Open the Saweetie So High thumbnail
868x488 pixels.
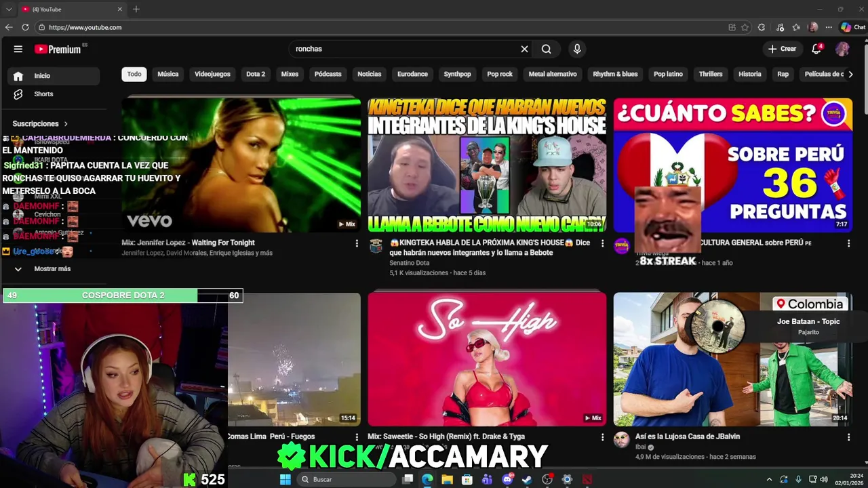tap(487, 359)
